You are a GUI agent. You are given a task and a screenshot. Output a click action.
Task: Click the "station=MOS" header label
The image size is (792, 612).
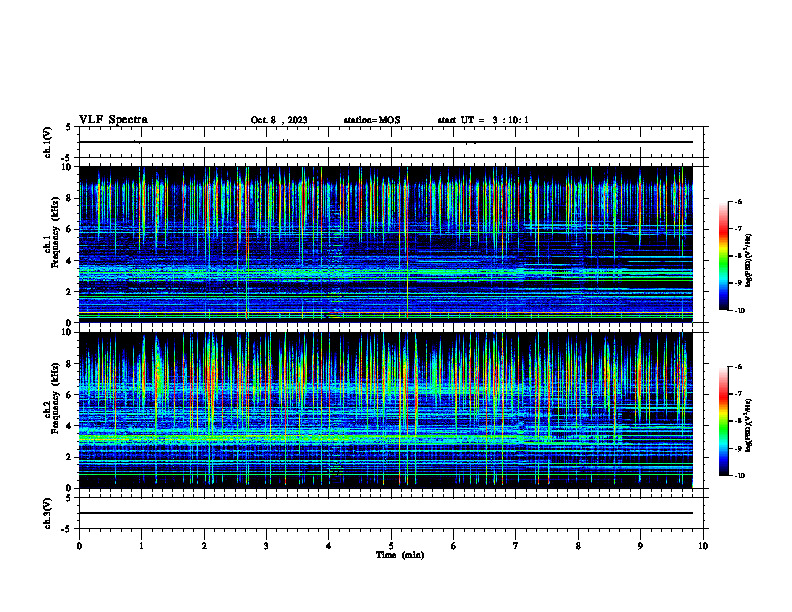tap(372, 120)
